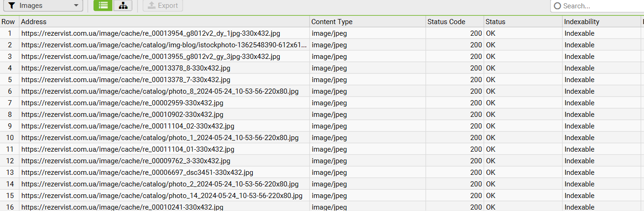
Task: Click the Status column header
Action: click(x=495, y=22)
